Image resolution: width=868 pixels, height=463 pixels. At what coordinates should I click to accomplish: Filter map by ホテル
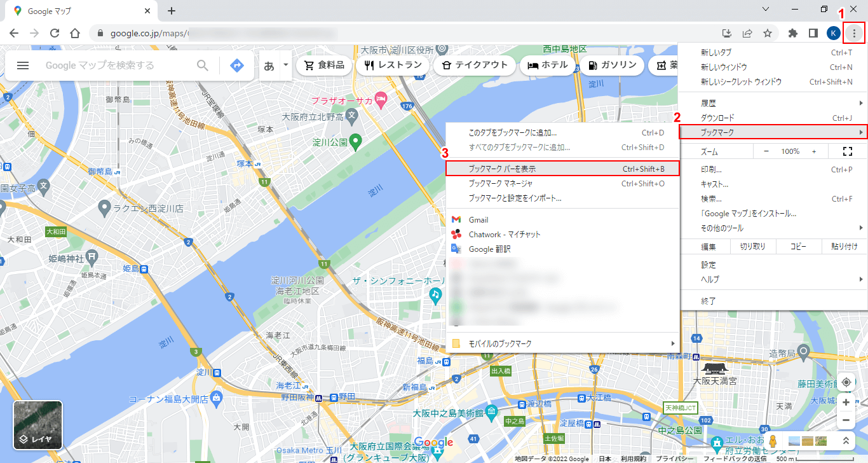(548, 65)
